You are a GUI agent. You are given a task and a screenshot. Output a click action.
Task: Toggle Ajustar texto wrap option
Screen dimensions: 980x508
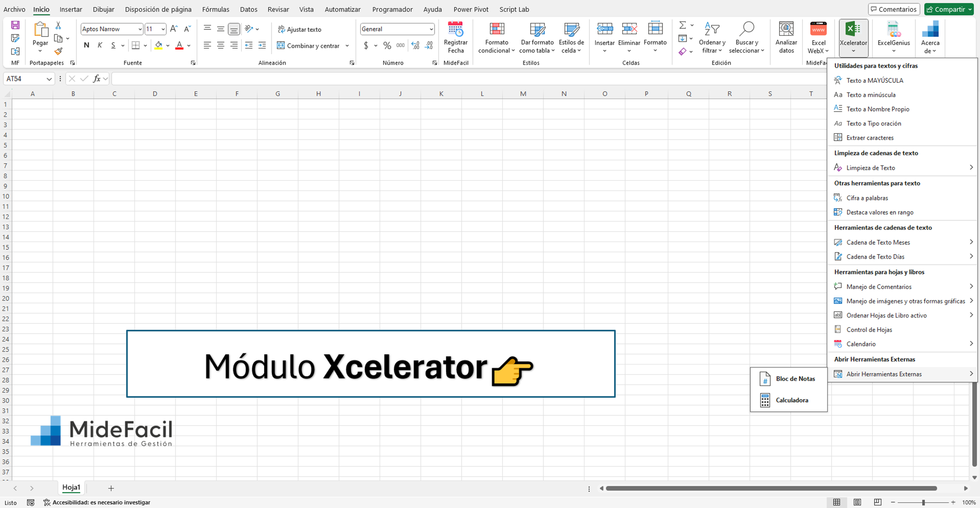299,29
